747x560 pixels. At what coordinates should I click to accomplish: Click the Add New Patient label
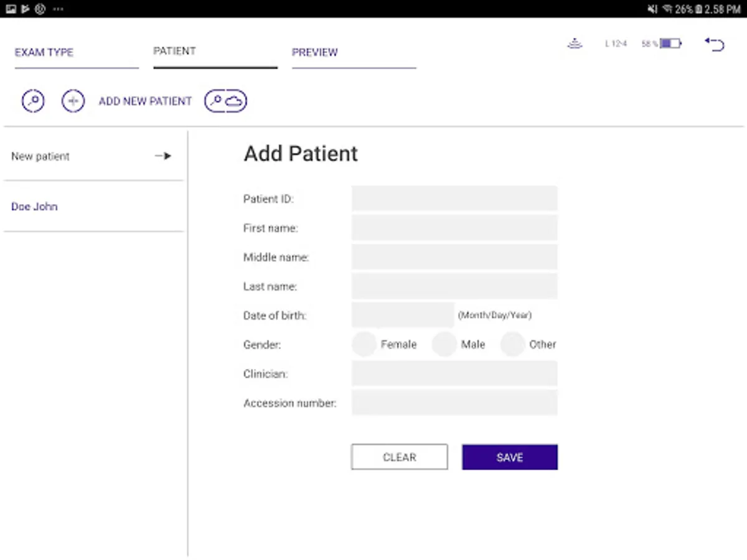(x=145, y=101)
